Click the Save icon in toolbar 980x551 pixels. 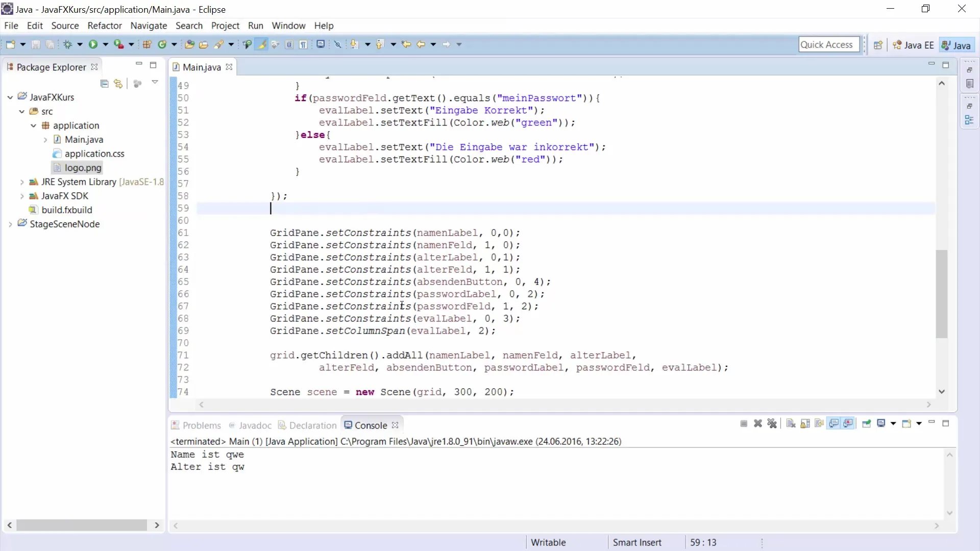click(36, 44)
